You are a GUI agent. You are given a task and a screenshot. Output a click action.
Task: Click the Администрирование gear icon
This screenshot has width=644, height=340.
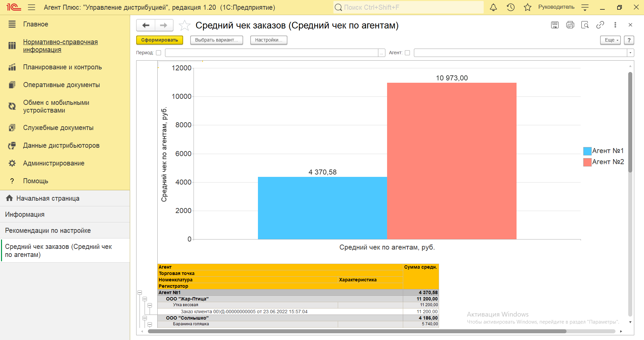tap(12, 163)
